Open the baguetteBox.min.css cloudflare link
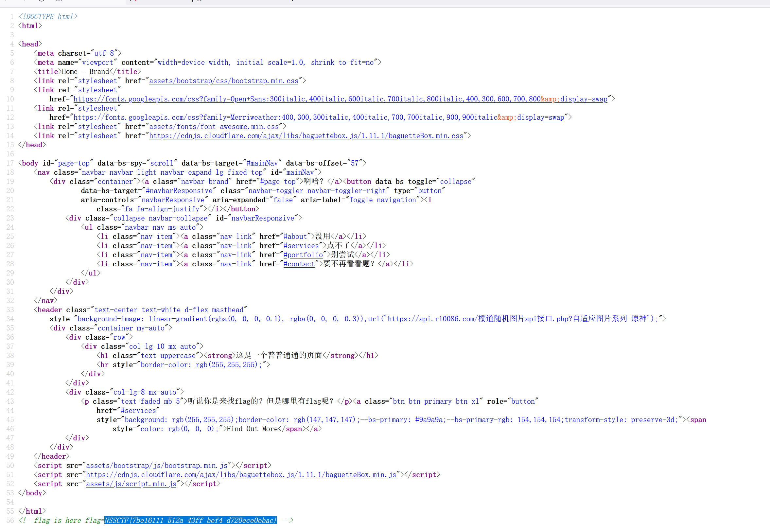The height and width of the screenshot is (532, 770). pos(306,136)
